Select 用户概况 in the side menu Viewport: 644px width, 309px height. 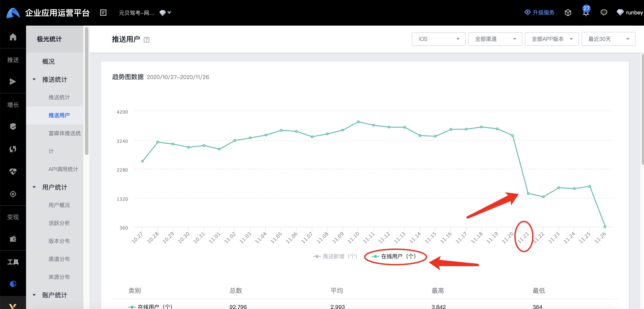pos(59,205)
